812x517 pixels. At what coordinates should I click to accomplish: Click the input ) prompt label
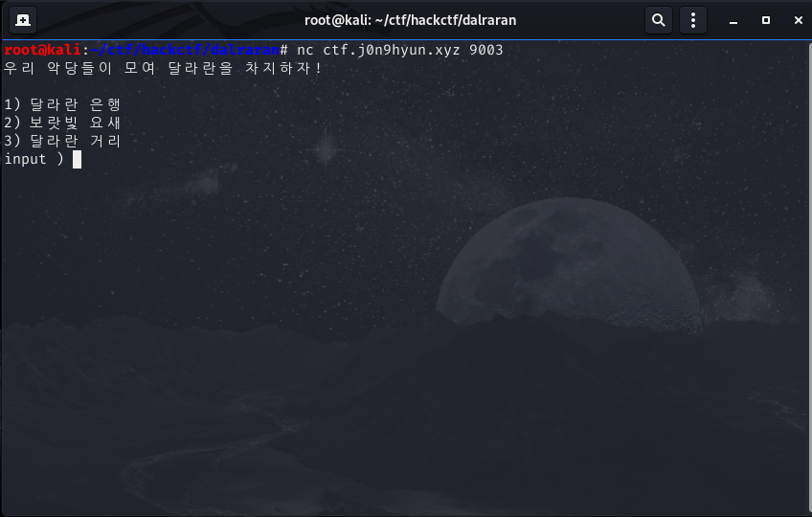pos(34,159)
